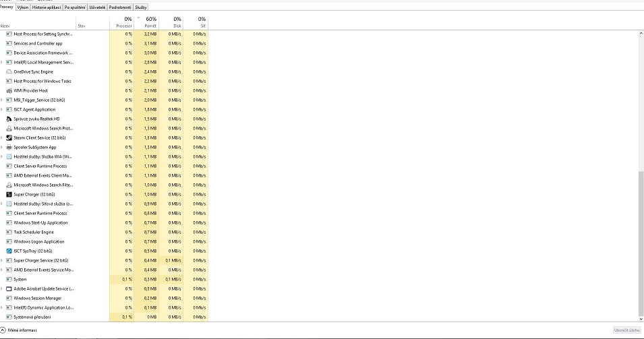Viewport: 644px width, 339px height.
Task: Click the Méně informací button
Action: pos(18,330)
